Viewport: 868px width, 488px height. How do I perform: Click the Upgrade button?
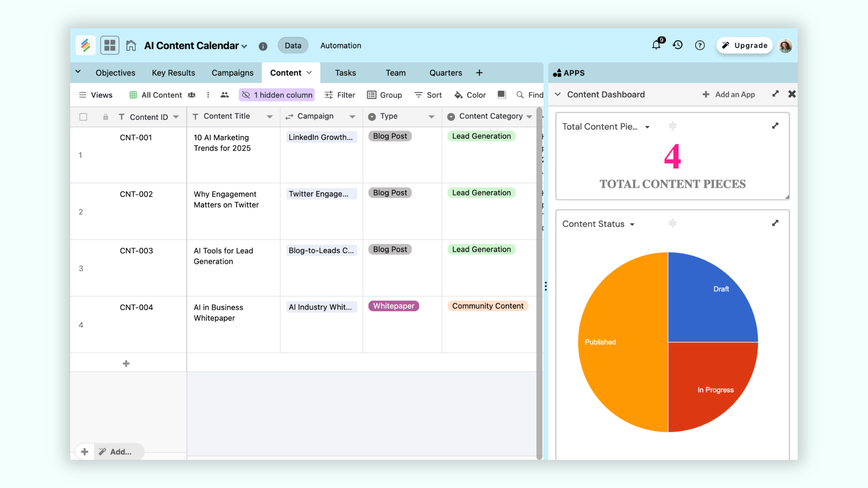tap(744, 45)
